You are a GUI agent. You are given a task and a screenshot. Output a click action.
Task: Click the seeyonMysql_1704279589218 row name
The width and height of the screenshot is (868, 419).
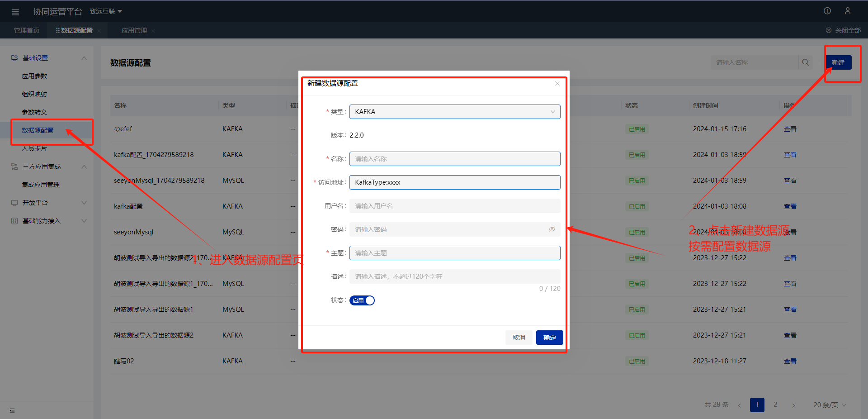coord(159,181)
